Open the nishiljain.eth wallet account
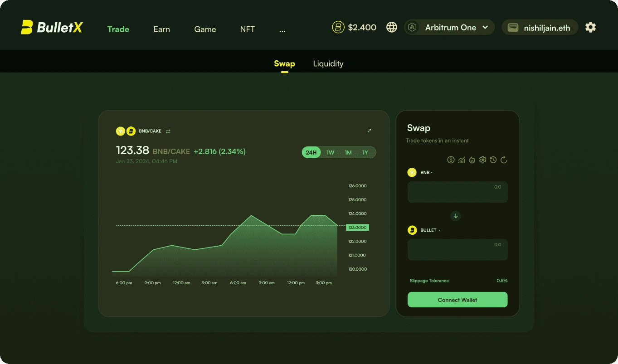Screen dimensions: 618x364 (540, 27)
